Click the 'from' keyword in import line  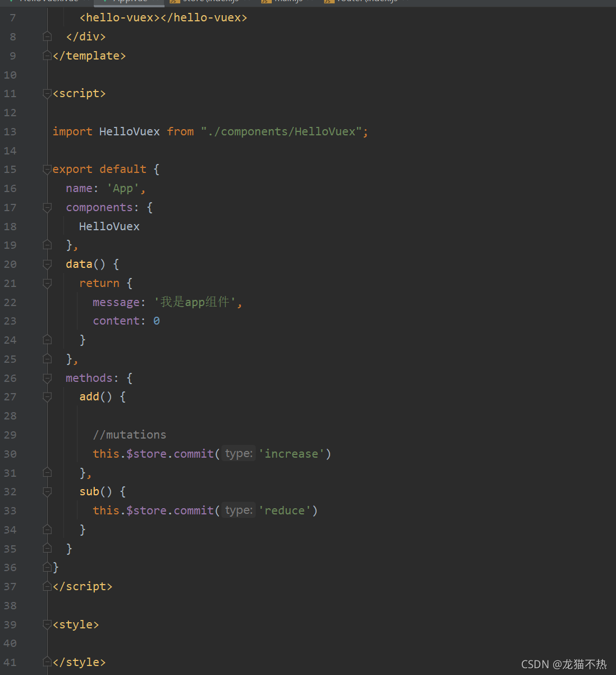[x=180, y=132]
